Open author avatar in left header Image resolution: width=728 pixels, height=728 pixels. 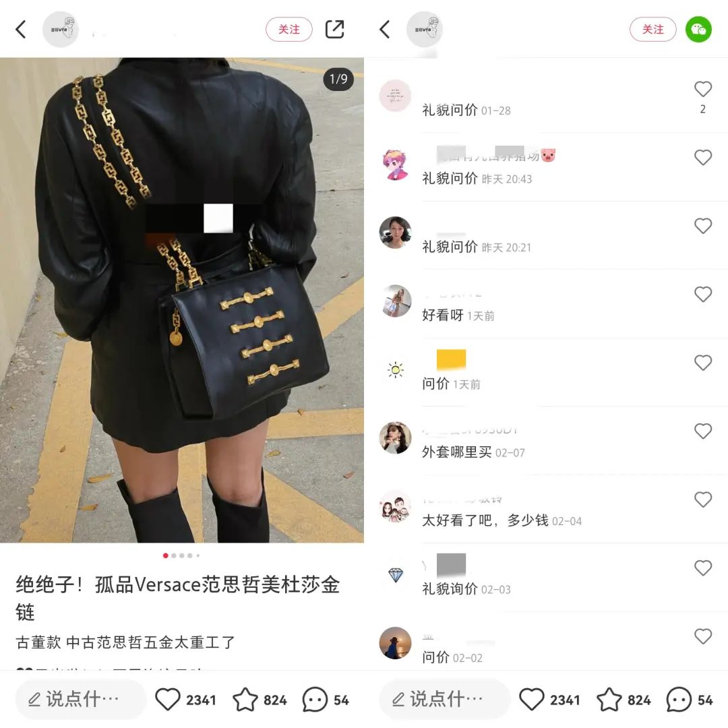pyautogui.click(x=61, y=29)
